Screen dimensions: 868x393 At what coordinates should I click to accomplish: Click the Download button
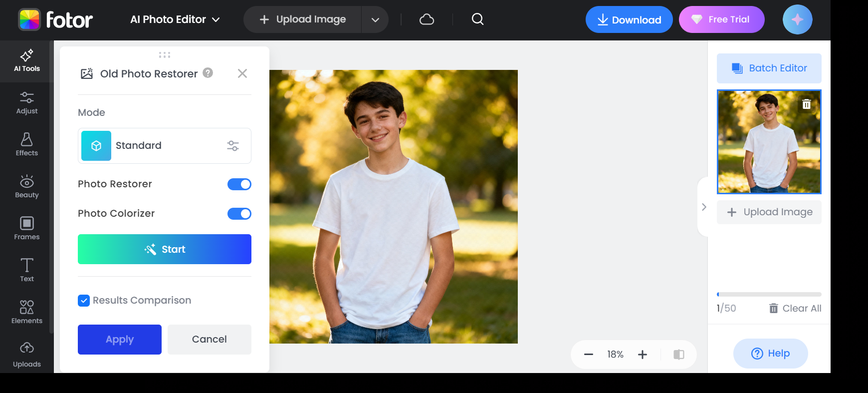coord(629,20)
